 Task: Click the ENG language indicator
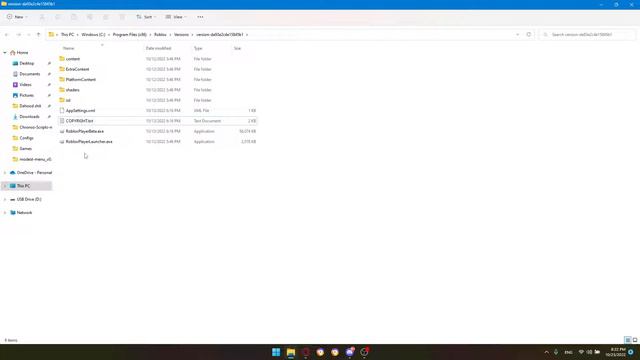click(568, 352)
